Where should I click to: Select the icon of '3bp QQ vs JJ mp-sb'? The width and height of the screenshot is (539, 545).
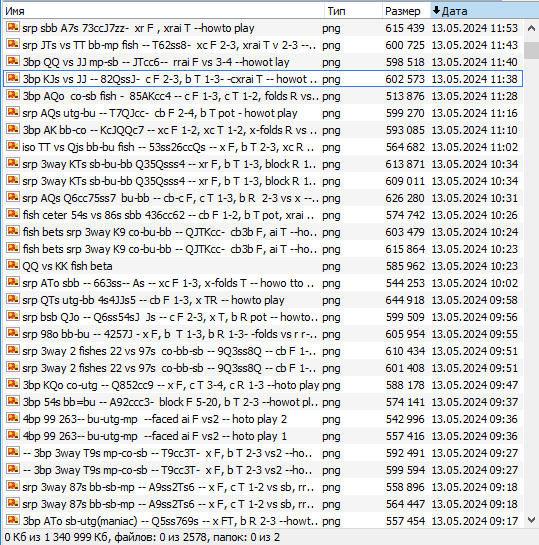(13, 61)
